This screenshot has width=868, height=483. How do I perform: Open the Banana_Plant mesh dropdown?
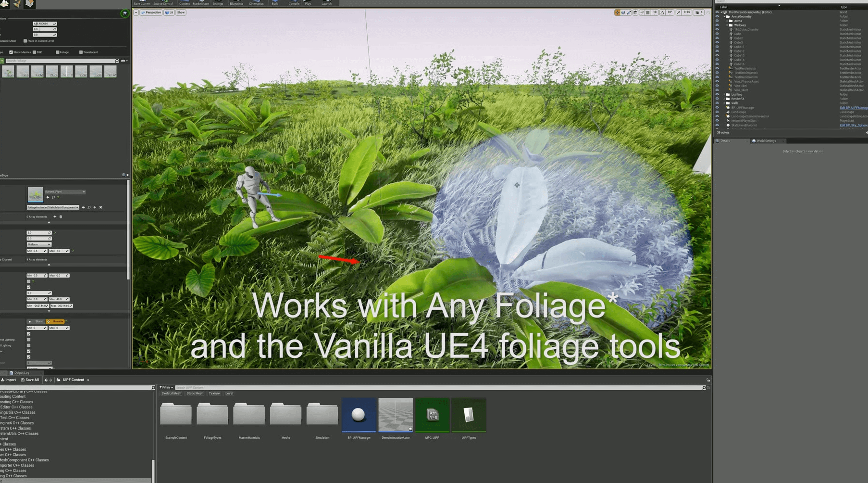pos(65,192)
